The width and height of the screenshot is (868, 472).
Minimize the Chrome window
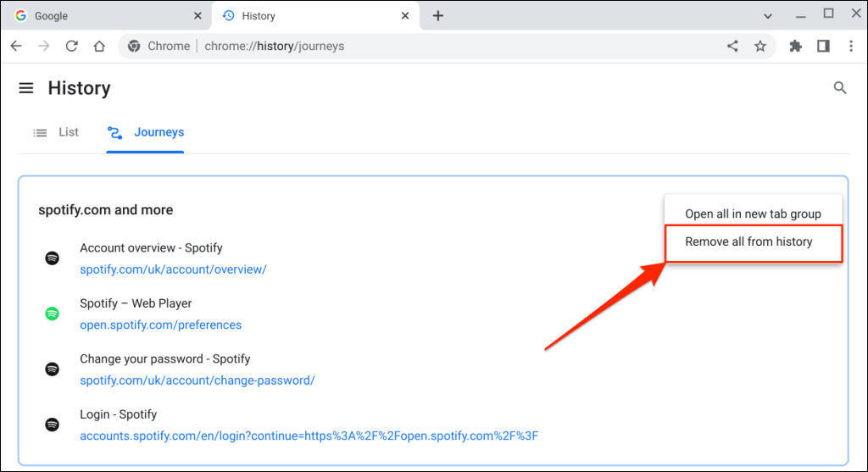pos(800,16)
